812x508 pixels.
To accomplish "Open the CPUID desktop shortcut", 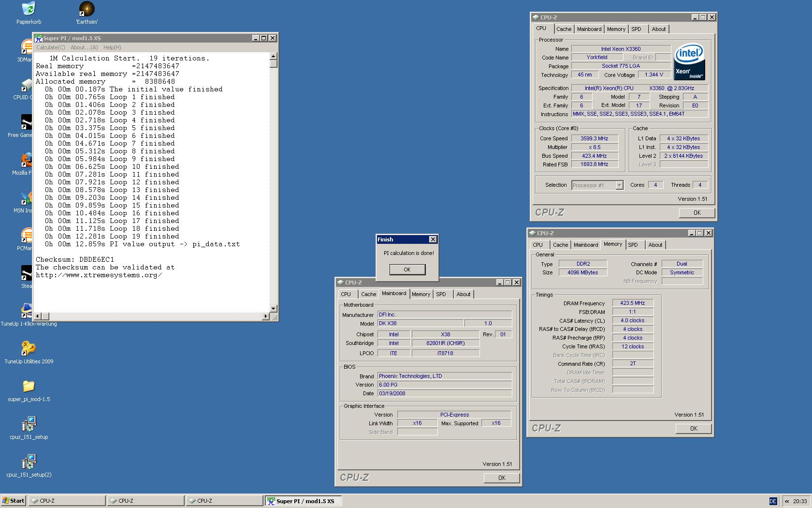I will (26, 85).
